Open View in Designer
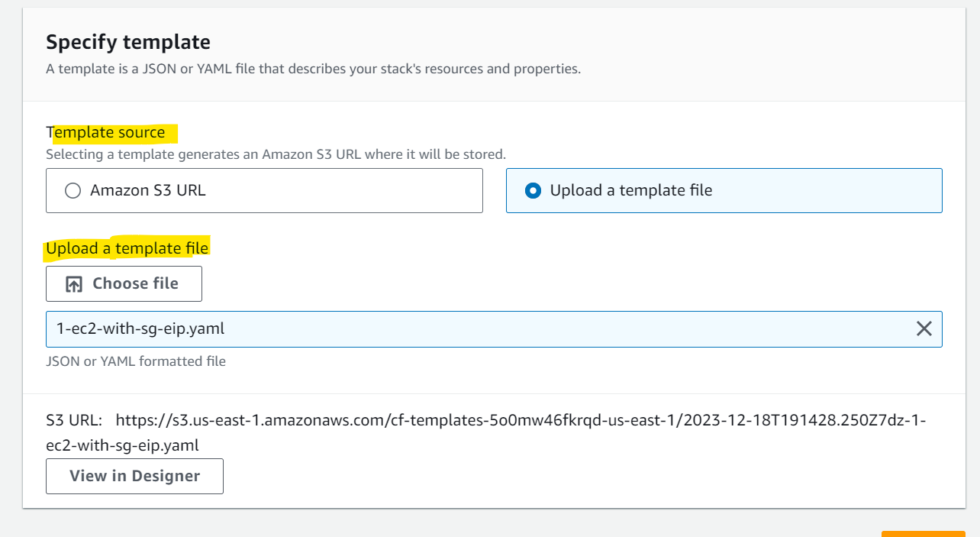Screen dimensions: 980x537 134,476
